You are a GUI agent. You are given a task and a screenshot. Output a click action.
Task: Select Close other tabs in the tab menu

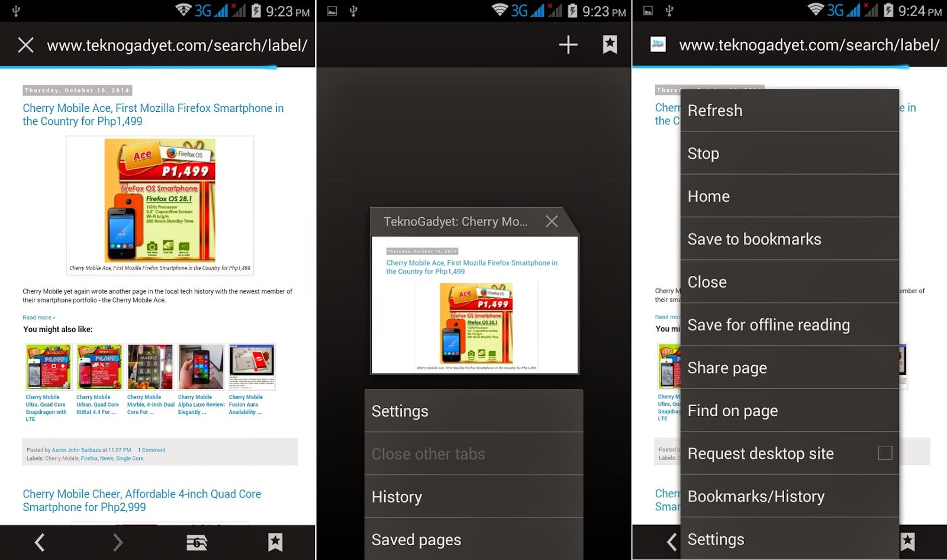pyautogui.click(x=474, y=454)
